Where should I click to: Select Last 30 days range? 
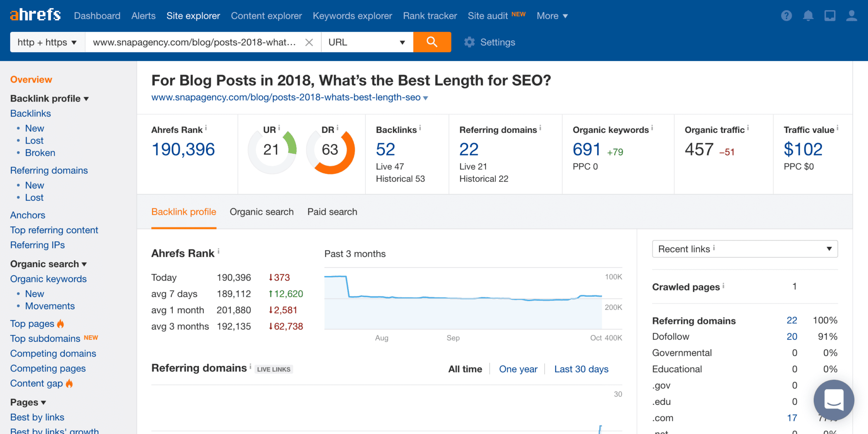(581, 369)
